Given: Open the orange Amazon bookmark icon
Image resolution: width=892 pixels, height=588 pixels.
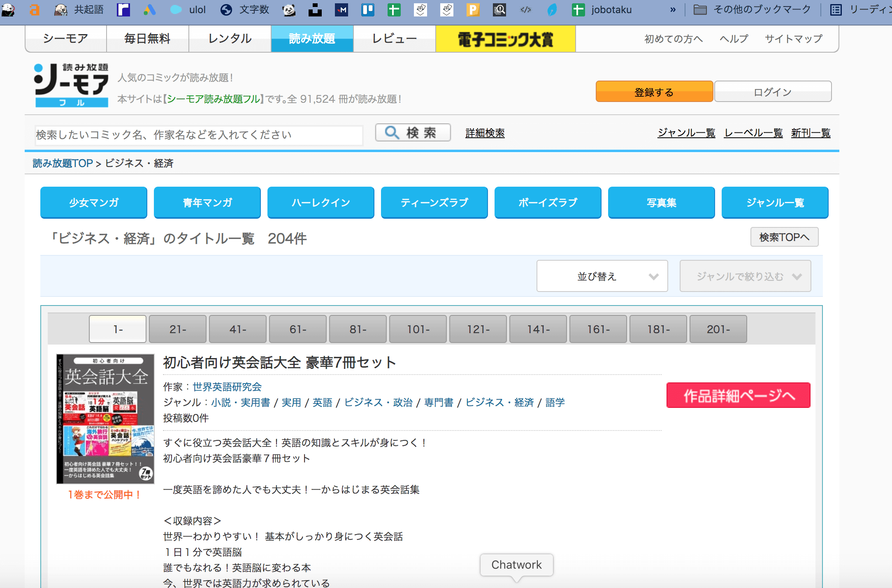Looking at the screenshot, I should pos(35,9).
